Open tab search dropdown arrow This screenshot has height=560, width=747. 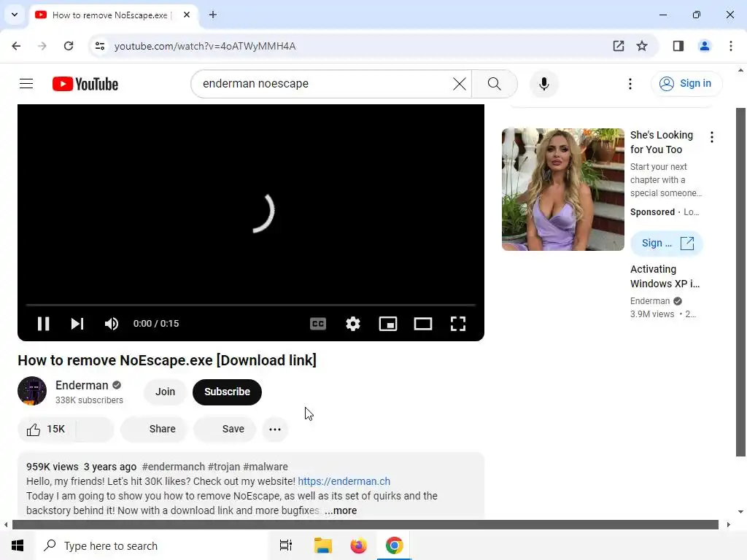click(x=15, y=15)
